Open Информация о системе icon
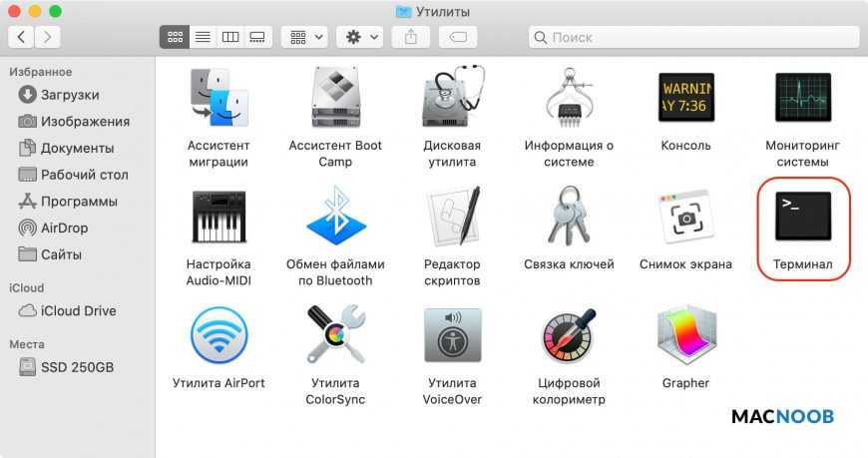The width and height of the screenshot is (868, 458). click(x=569, y=98)
